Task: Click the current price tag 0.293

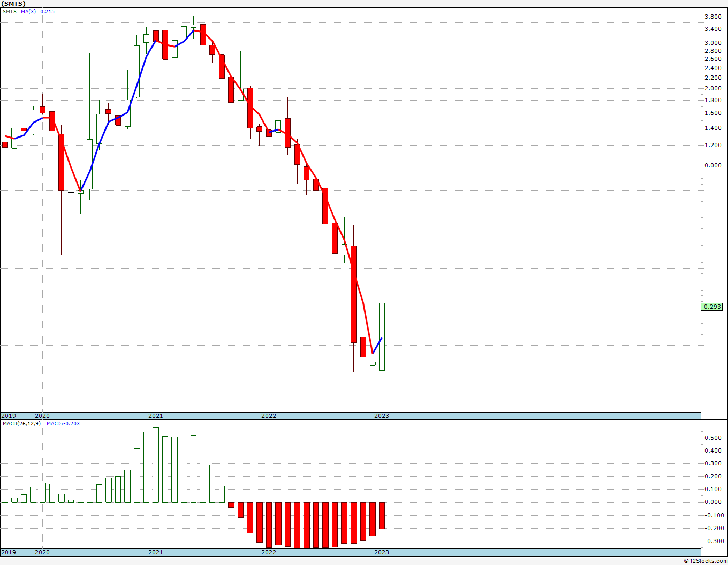Action: [712, 307]
